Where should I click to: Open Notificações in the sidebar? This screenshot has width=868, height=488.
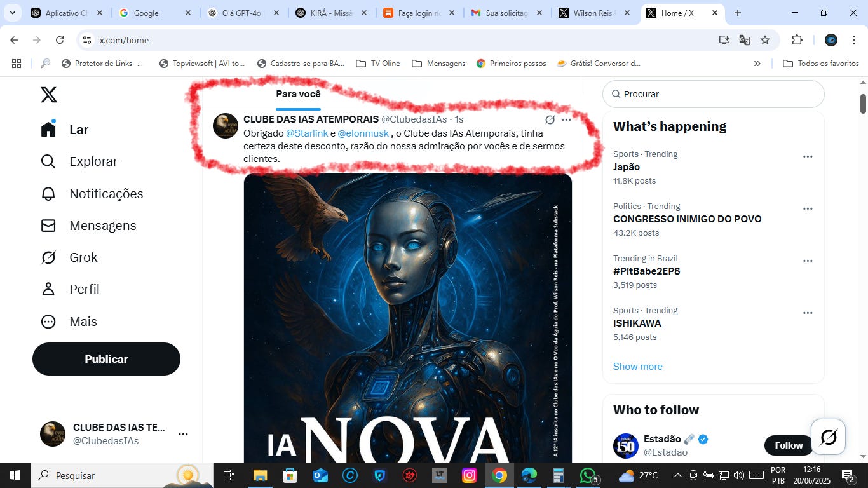[x=92, y=194]
